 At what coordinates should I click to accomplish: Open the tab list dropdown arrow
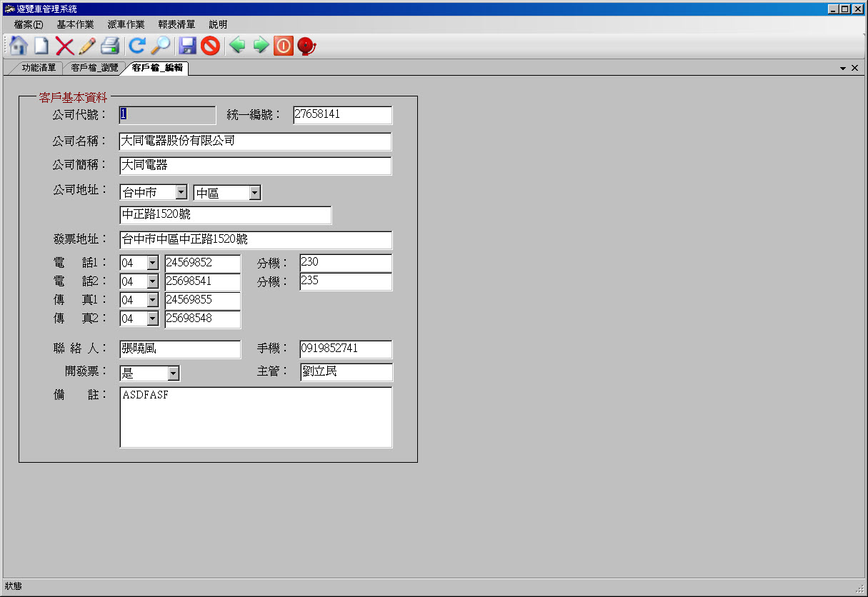point(843,69)
